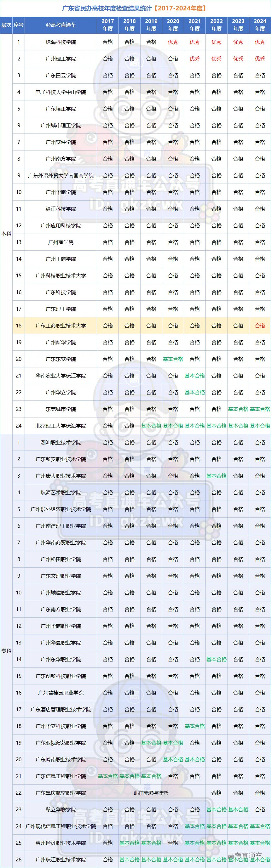Select the 2021年度 column header
Image resolution: width=271 pixels, height=868 pixels.
194,25
